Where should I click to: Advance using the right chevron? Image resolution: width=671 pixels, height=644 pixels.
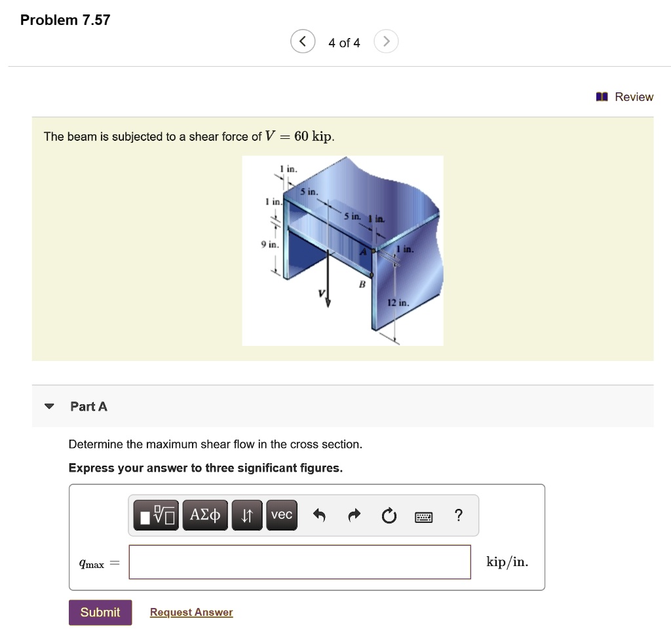click(x=386, y=41)
